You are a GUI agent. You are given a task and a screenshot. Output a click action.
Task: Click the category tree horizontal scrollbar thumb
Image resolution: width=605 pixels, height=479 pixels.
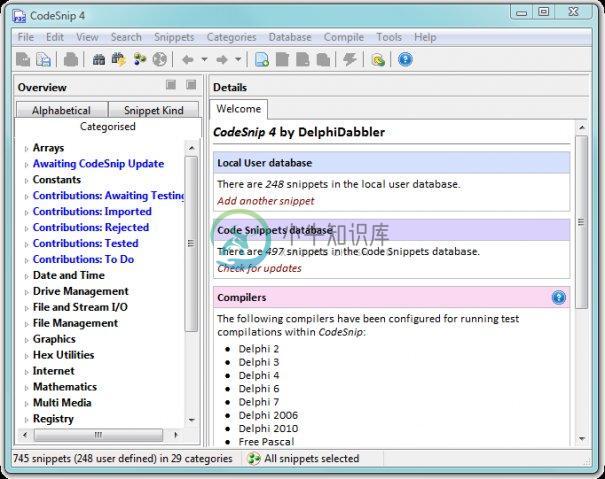(x=98, y=435)
